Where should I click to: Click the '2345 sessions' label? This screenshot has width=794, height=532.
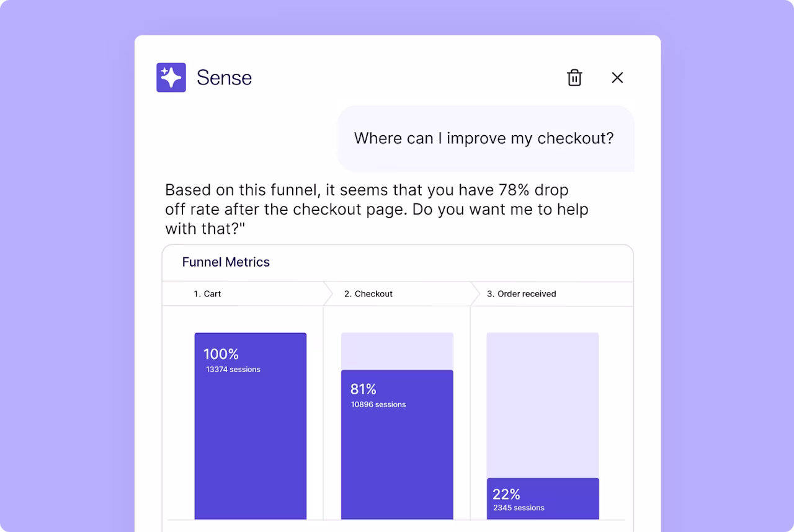click(x=519, y=508)
